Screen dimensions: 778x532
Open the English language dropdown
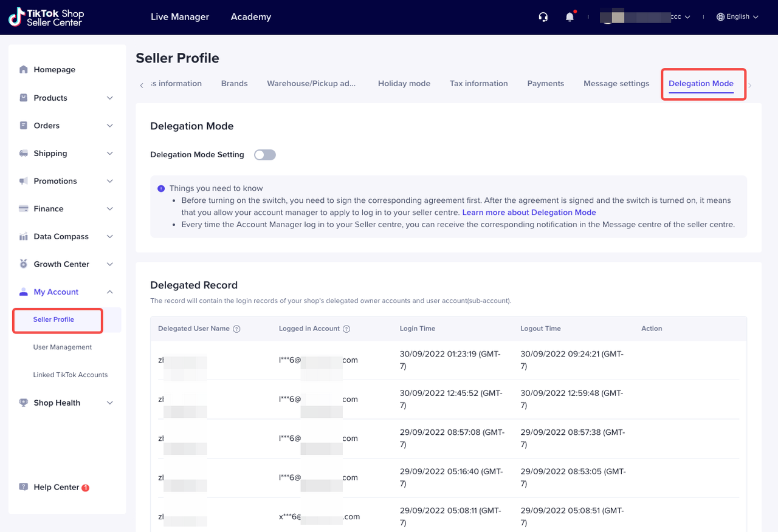(x=738, y=17)
